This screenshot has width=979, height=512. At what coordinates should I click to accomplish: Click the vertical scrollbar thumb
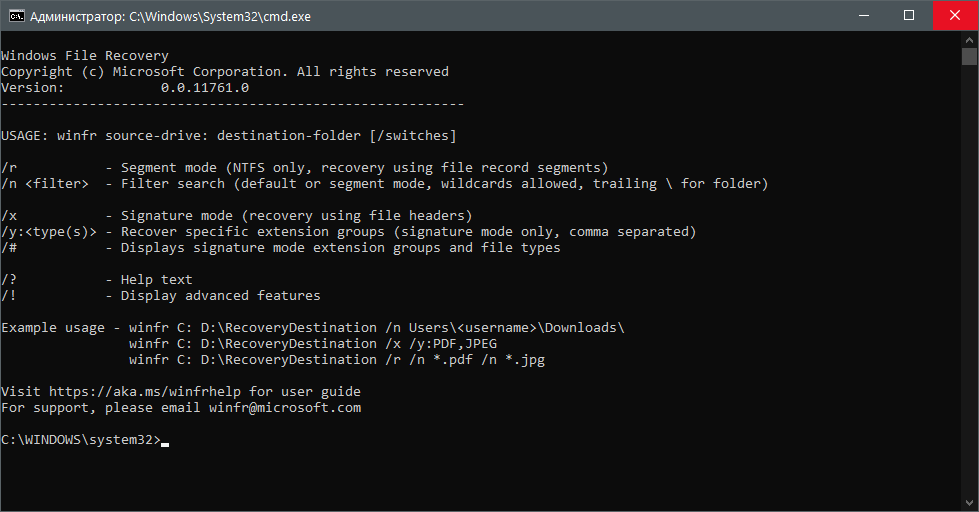(970, 57)
